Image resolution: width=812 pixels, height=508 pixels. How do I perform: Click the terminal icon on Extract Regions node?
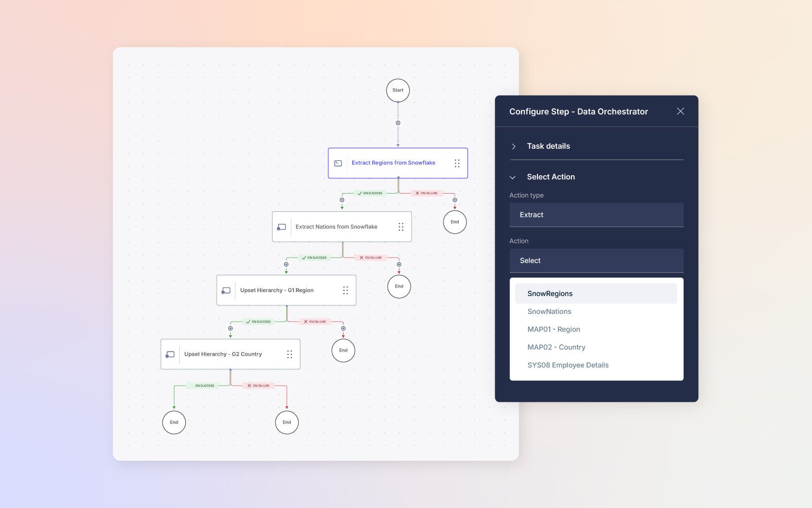point(337,163)
